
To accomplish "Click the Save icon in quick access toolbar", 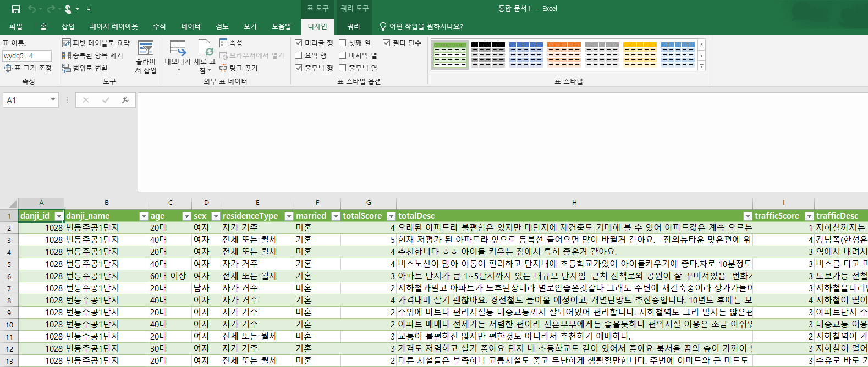I will click(x=16, y=9).
